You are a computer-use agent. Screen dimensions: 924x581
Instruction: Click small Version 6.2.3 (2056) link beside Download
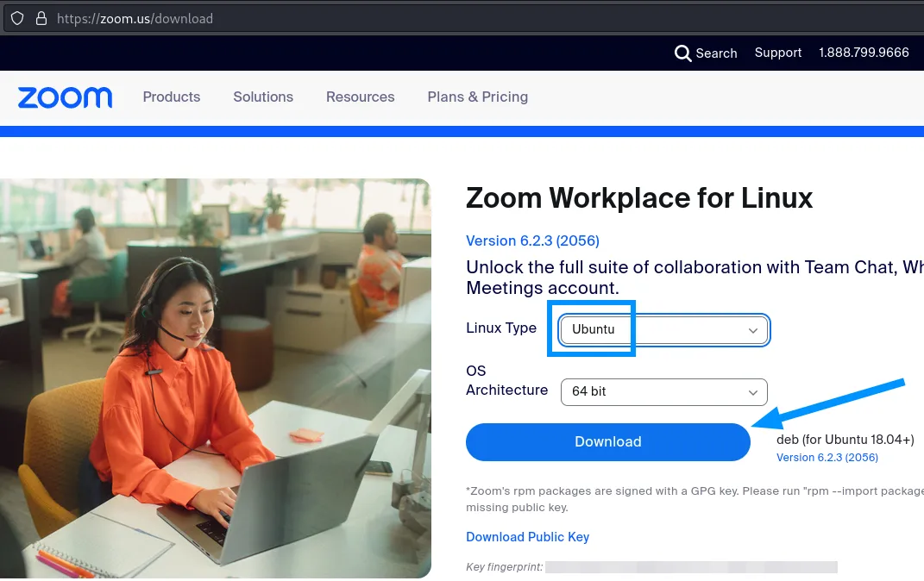click(827, 458)
